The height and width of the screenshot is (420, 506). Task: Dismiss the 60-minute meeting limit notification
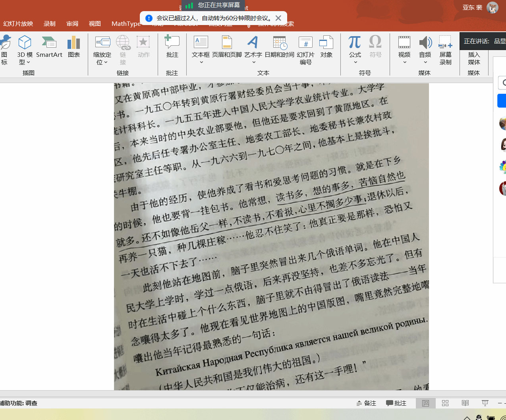coord(278,18)
